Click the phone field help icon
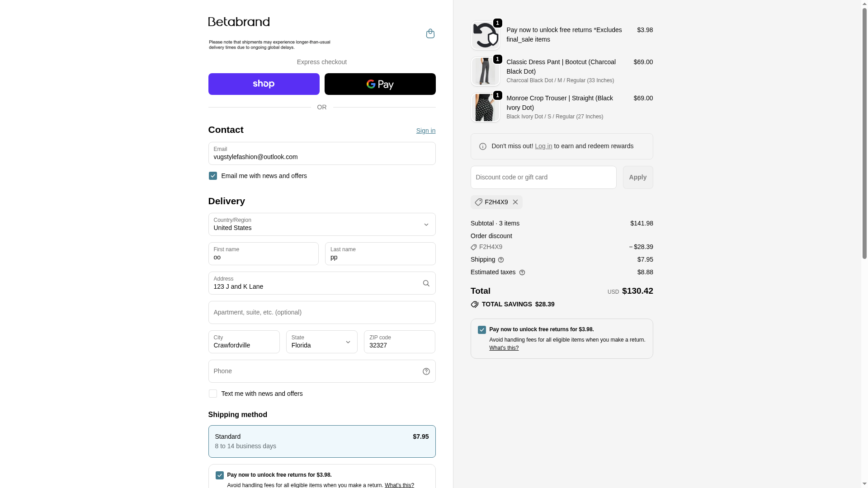Image resolution: width=868 pixels, height=488 pixels. 426,371
